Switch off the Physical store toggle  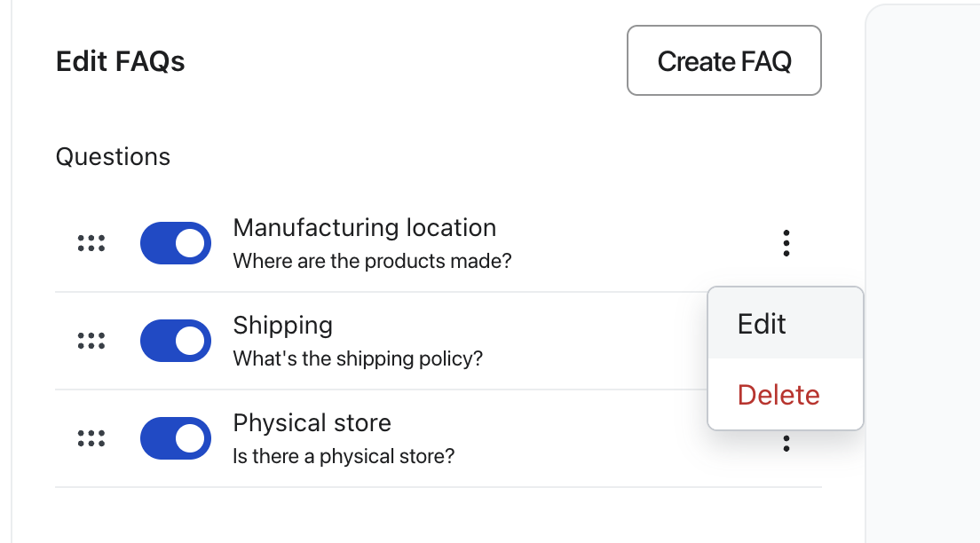click(x=176, y=438)
